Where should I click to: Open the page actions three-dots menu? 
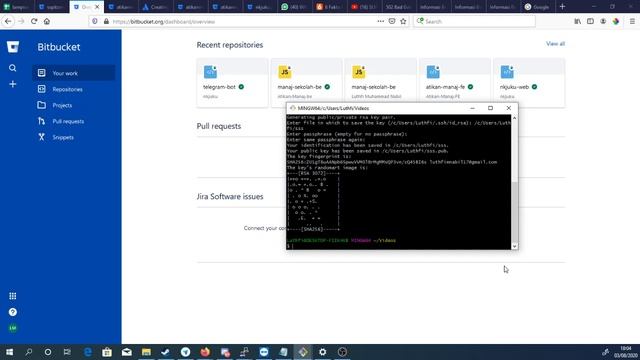click(380, 21)
